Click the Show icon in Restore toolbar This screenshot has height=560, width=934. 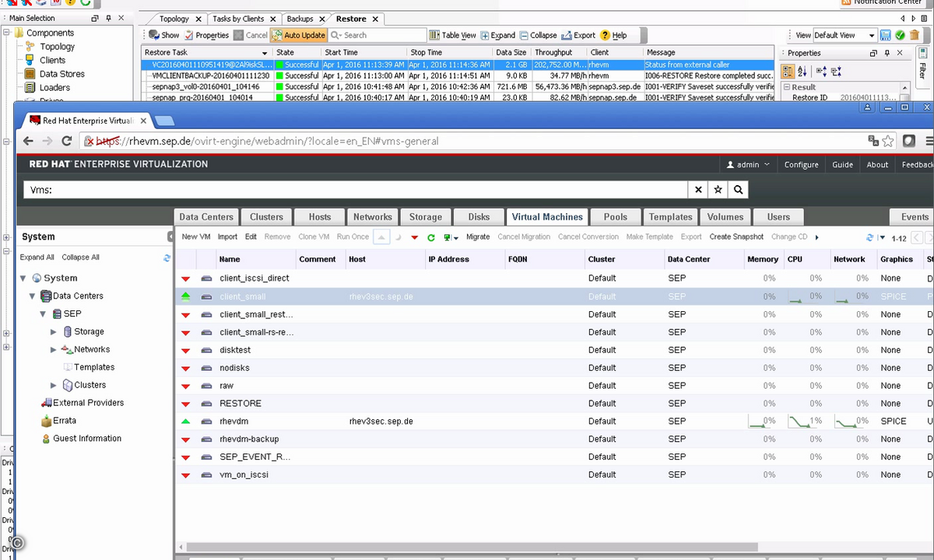coord(153,35)
